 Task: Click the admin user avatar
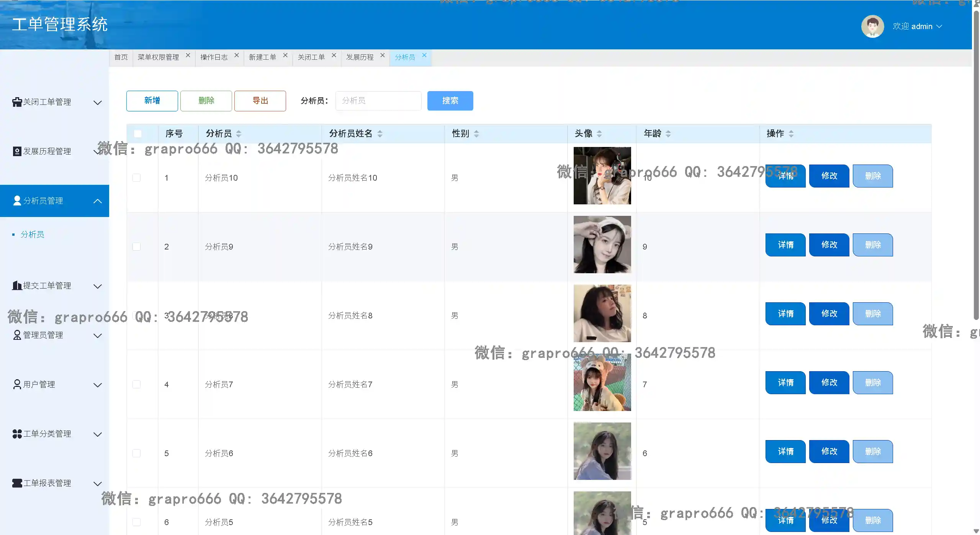pyautogui.click(x=872, y=26)
